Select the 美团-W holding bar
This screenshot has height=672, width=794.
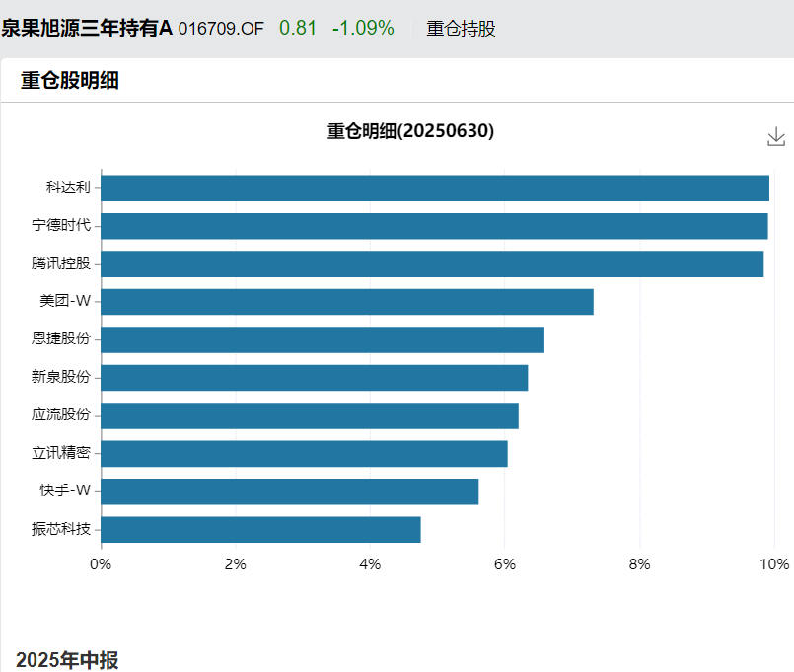pyautogui.click(x=347, y=302)
